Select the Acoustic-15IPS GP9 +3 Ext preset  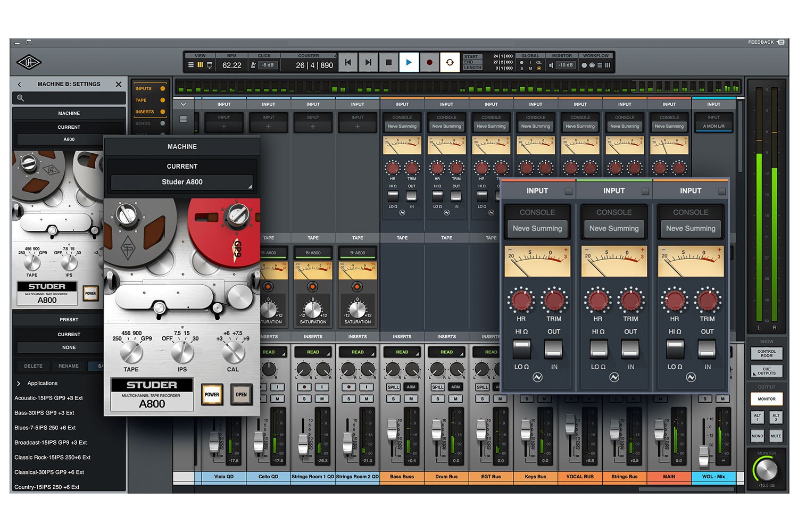(48, 398)
